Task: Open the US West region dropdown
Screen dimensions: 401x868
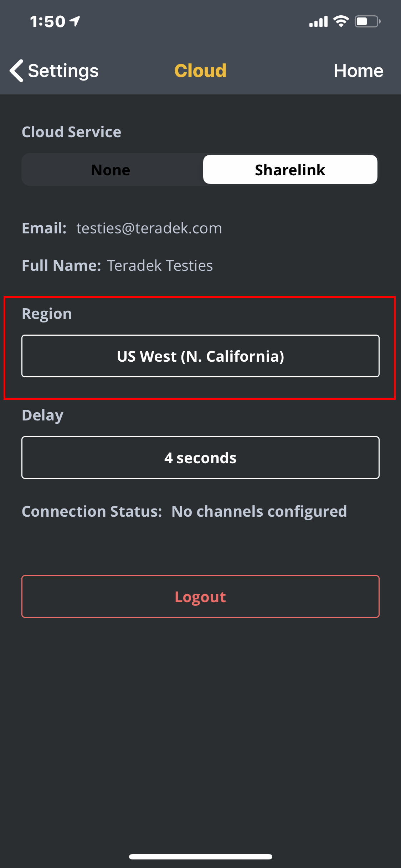Action: tap(200, 356)
